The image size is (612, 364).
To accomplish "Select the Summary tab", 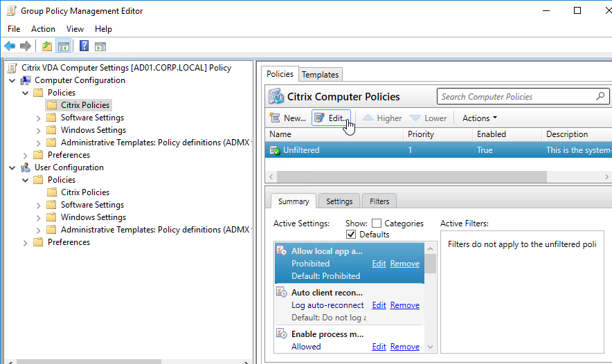I will [294, 201].
